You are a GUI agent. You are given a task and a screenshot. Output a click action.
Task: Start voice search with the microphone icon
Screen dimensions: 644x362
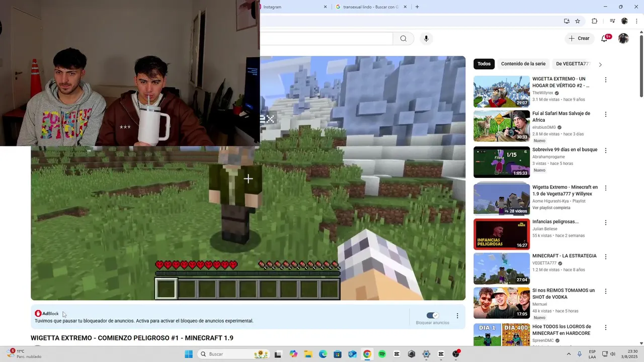point(426,39)
